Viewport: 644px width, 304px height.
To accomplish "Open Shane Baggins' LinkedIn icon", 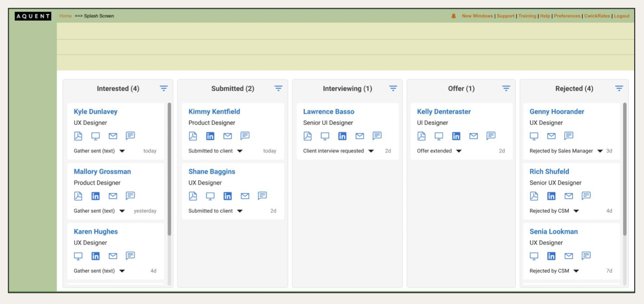I will (x=228, y=196).
